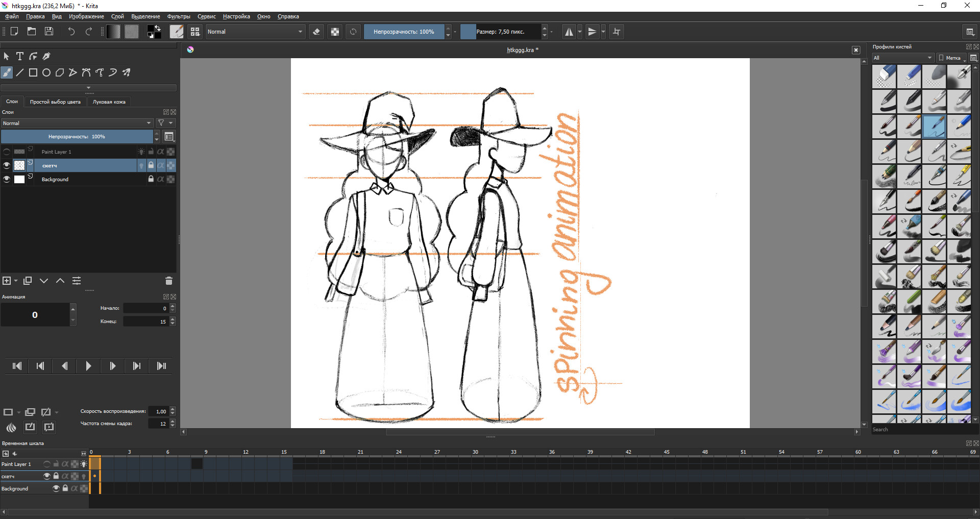Select the Crop tool icon
The height and width of the screenshot is (519, 980).
point(616,32)
